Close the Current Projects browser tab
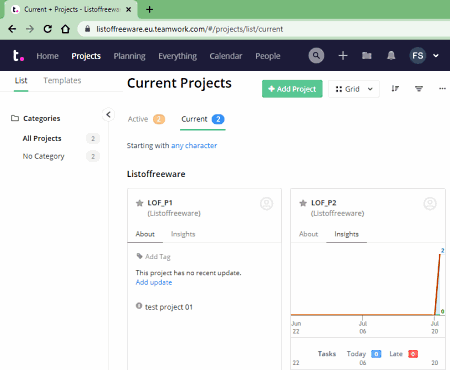450x370 pixels. click(128, 10)
